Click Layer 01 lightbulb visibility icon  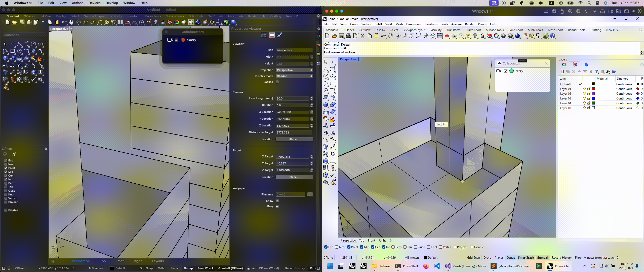coord(584,89)
